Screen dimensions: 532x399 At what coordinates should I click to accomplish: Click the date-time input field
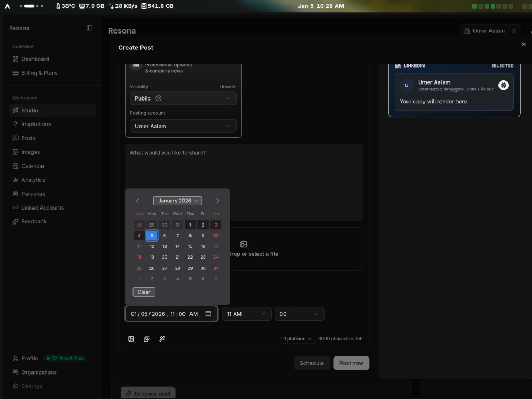(x=171, y=314)
